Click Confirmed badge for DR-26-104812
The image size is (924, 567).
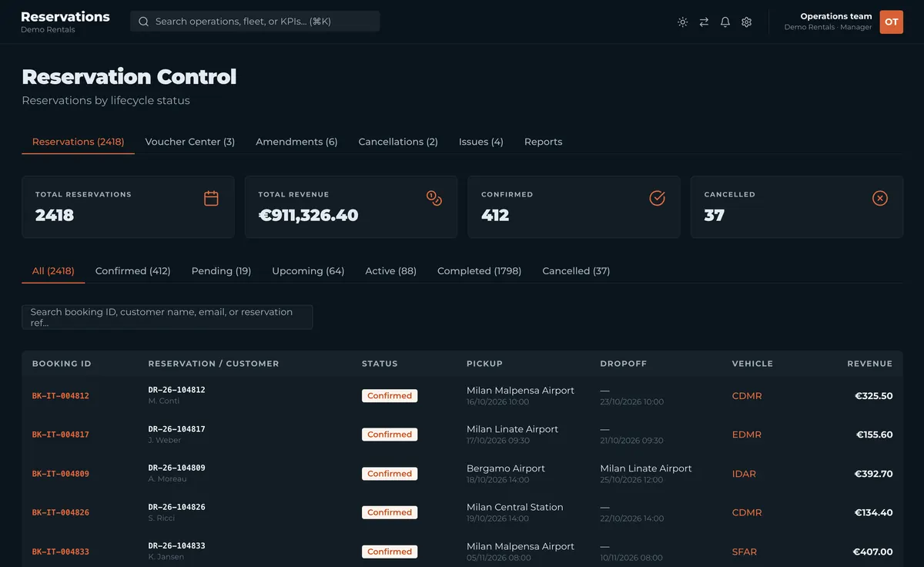390,396
